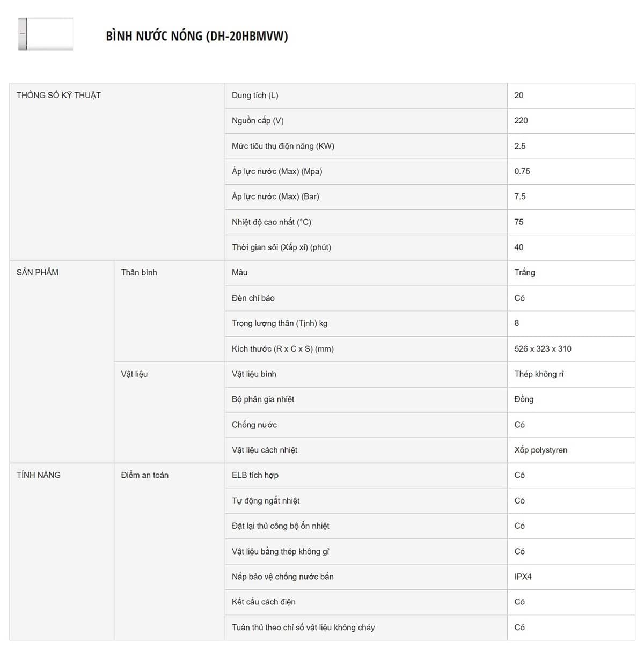Click the Áp lực nước (Max) (Mpa) label

click(277, 171)
